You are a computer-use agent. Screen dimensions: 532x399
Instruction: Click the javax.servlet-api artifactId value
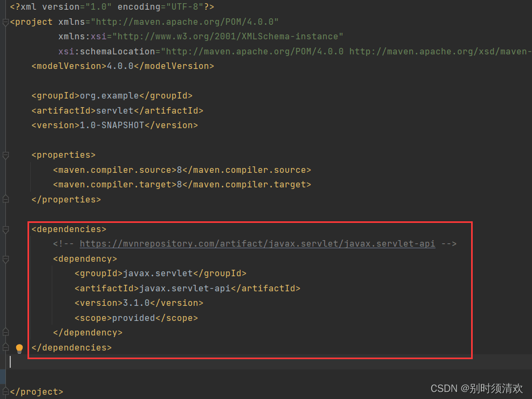point(184,288)
